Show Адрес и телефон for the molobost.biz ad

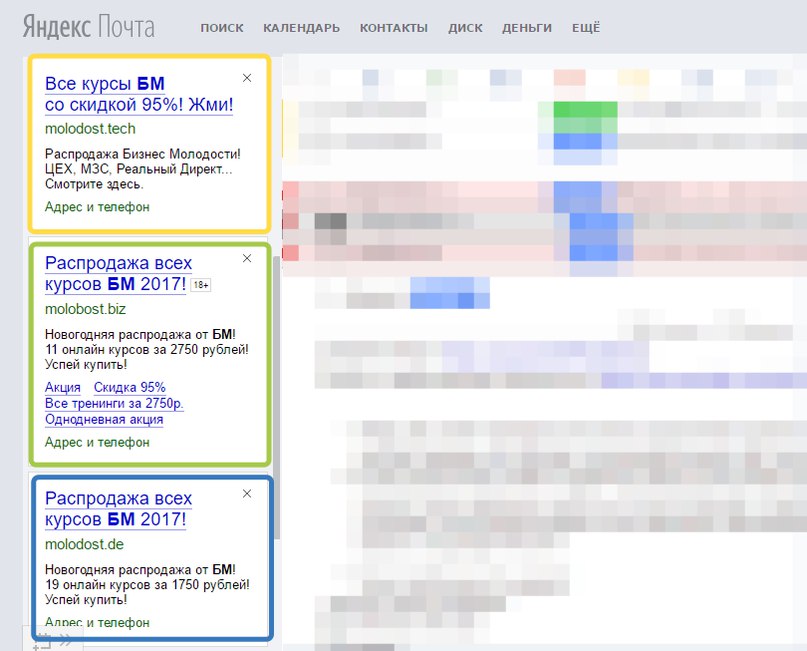point(97,442)
